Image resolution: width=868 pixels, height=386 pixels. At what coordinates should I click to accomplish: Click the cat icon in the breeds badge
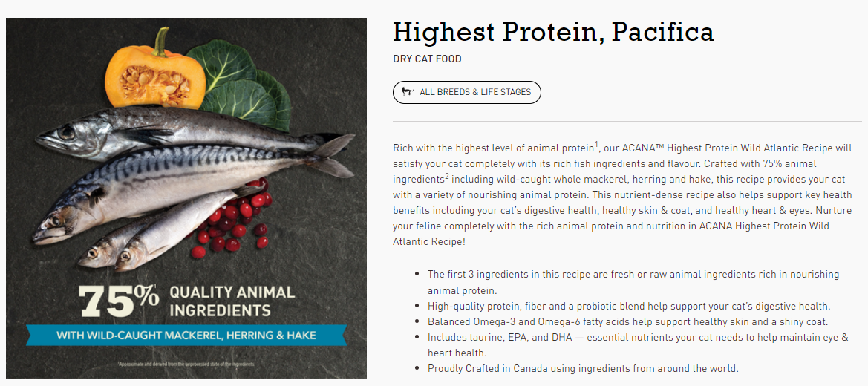(408, 92)
